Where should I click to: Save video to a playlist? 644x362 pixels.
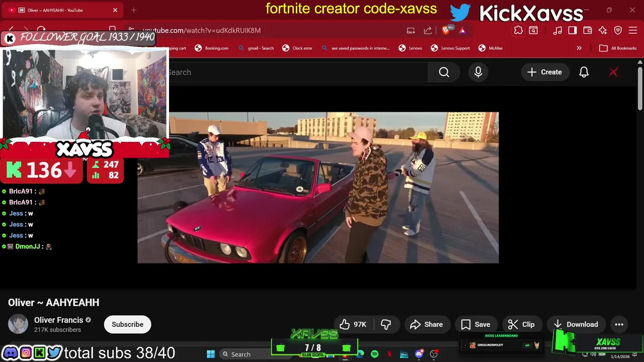point(475,324)
